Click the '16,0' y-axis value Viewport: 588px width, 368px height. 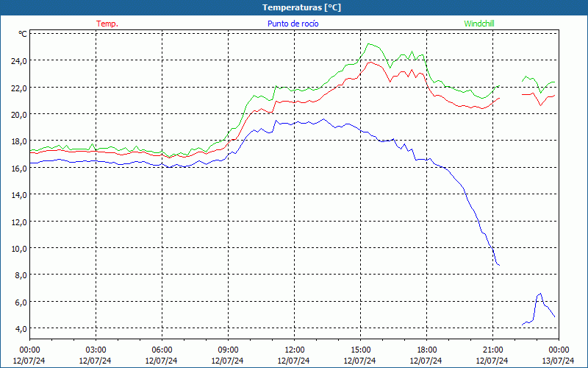[x=19, y=168]
